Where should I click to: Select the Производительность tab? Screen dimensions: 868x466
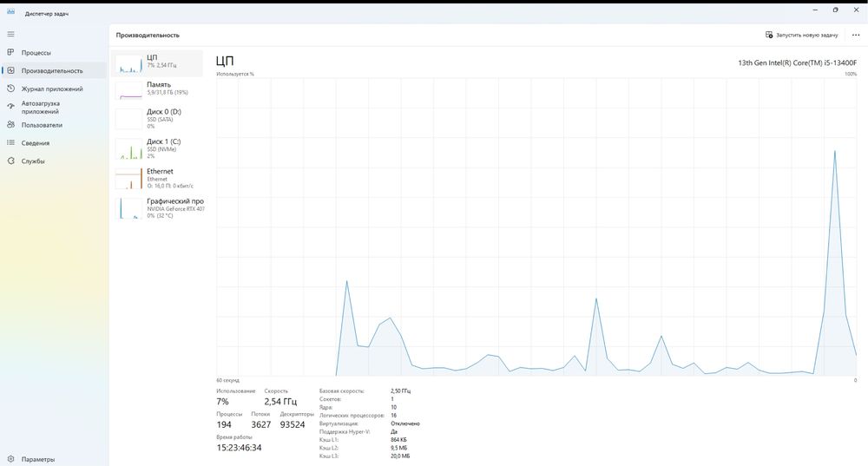tap(52, 71)
